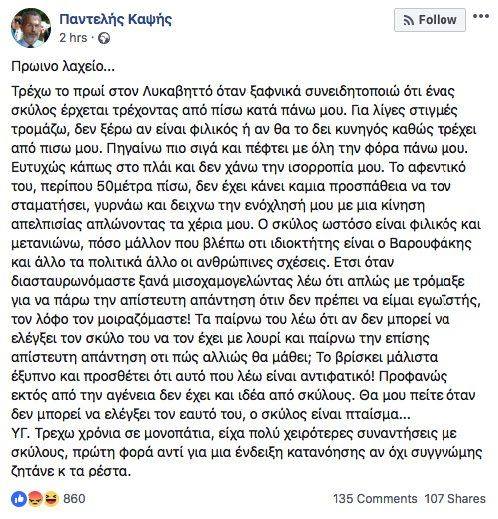Open the Παντελής Καψής author name link

pyautogui.click(x=116, y=19)
